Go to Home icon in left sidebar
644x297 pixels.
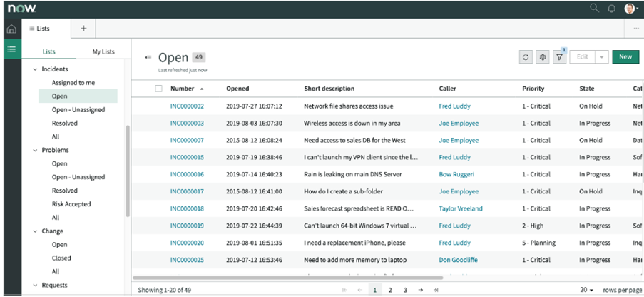point(11,29)
